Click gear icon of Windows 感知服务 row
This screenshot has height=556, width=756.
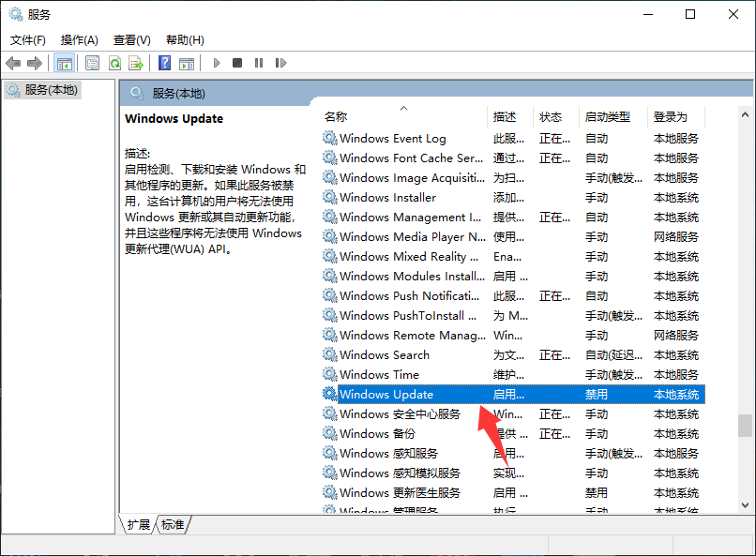[x=330, y=454]
